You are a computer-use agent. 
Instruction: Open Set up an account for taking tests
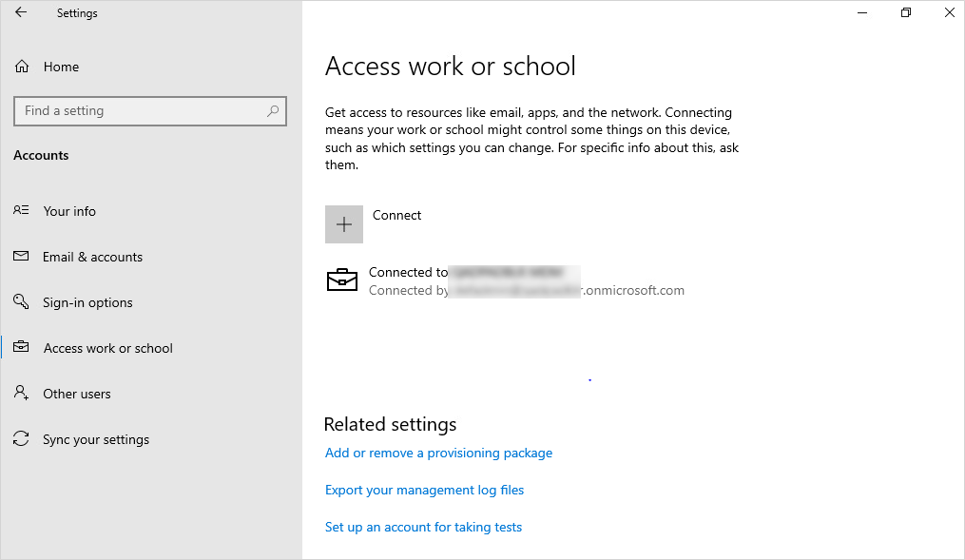(x=423, y=527)
